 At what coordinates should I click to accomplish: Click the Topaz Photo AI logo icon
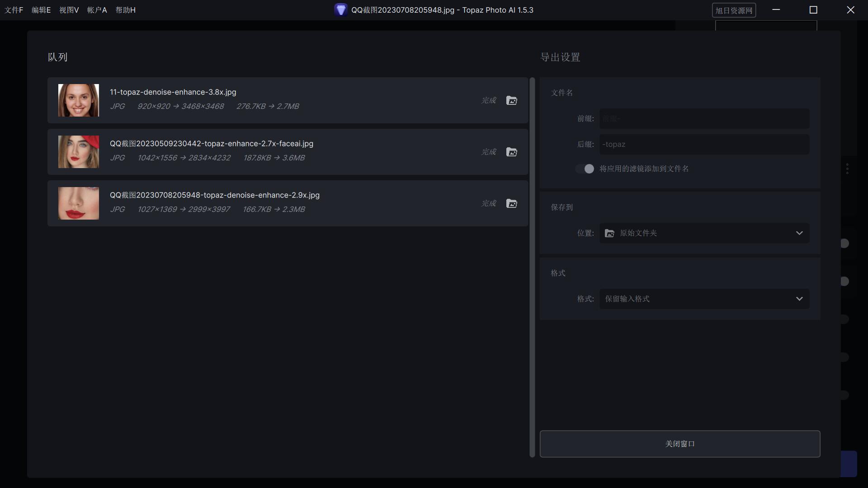click(x=341, y=10)
